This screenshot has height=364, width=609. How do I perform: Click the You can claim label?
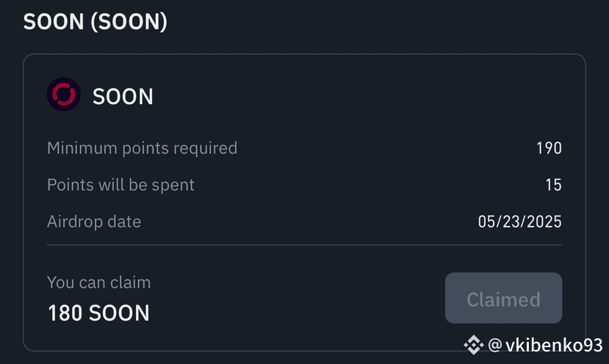(98, 283)
